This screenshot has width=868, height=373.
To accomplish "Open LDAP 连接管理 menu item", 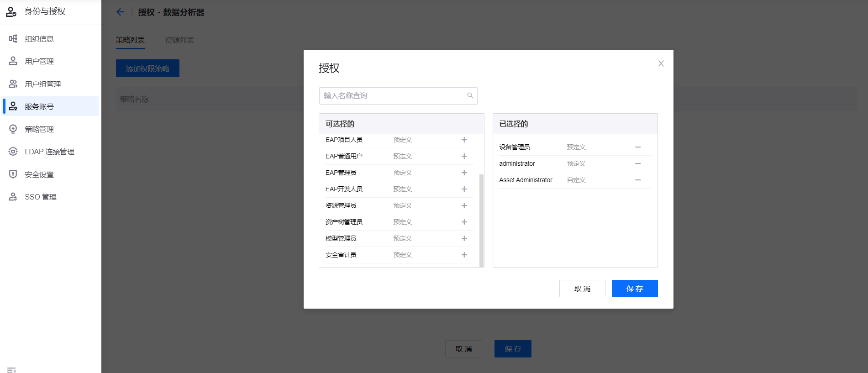I will point(50,152).
